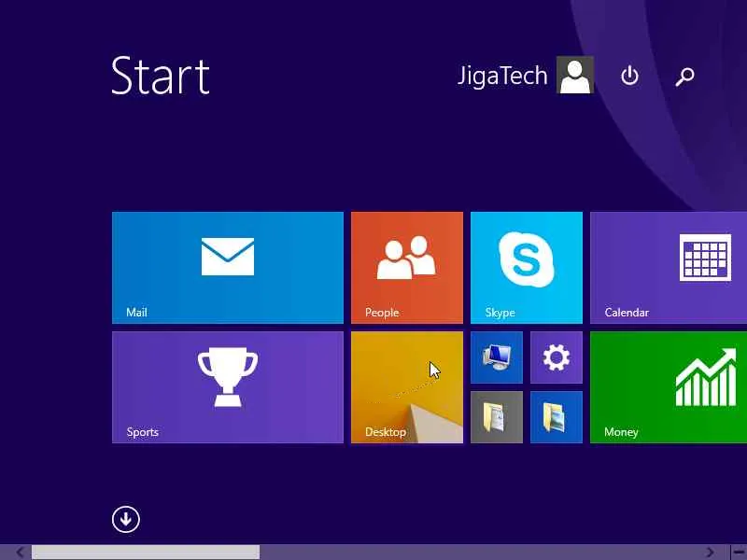This screenshot has height=560, width=747.
Task: Open the Calendar tile
Action: (x=669, y=268)
